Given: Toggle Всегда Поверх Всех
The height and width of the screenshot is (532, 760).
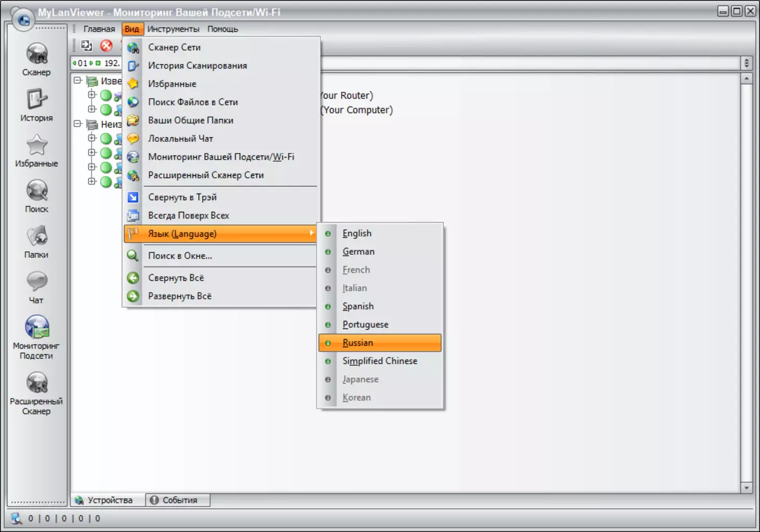Looking at the screenshot, I should [x=221, y=215].
